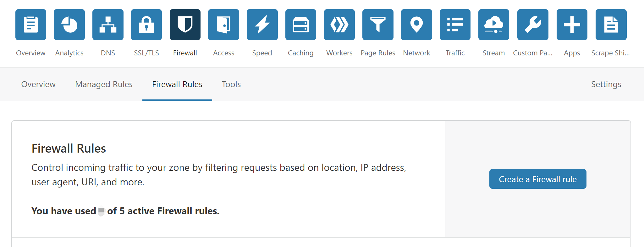Open the Caching drive icon

(301, 25)
